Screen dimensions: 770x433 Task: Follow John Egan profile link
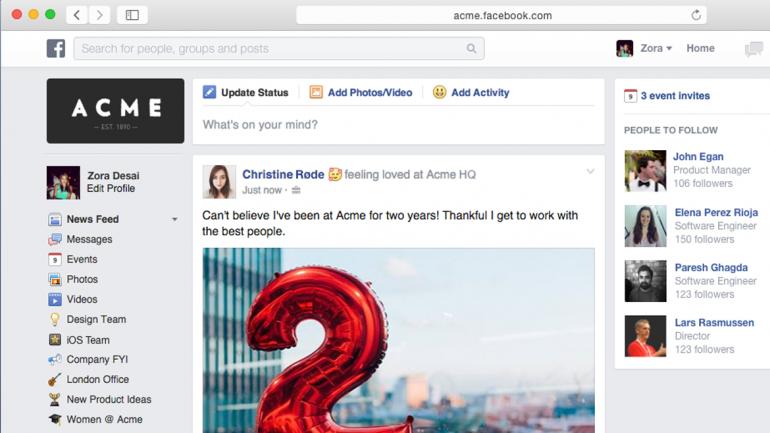(x=698, y=157)
